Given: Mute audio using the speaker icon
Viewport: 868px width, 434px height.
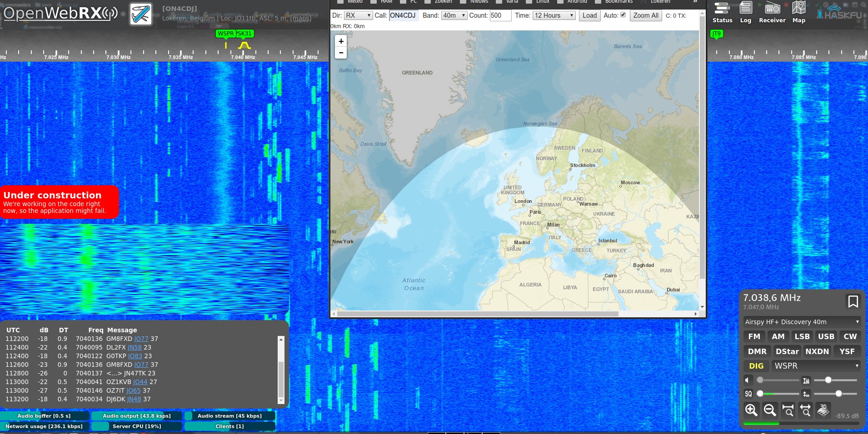Looking at the screenshot, I should (748, 380).
